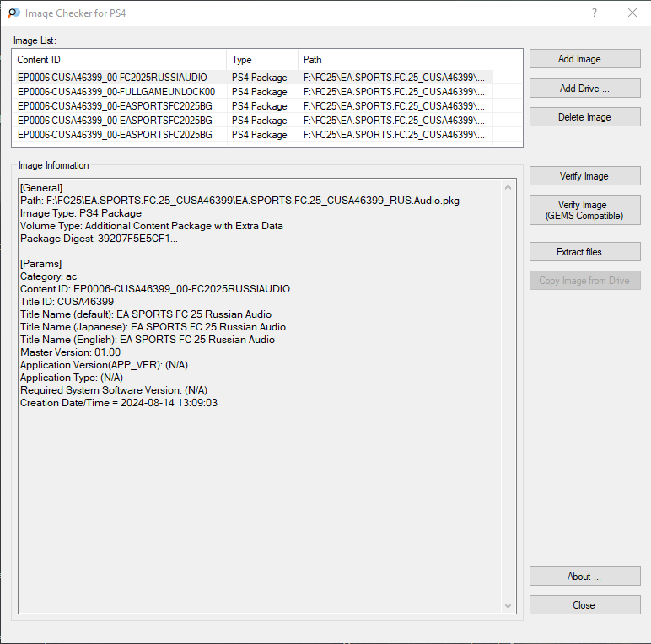Click the Content ID line in Params section
Screen dimensions: 651x644
point(155,289)
